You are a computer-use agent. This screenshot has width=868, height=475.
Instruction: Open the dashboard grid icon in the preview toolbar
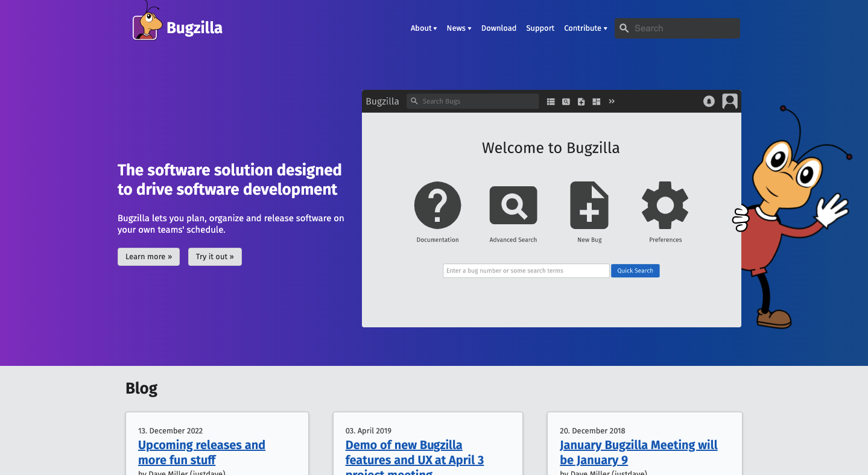tap(597, 102)
